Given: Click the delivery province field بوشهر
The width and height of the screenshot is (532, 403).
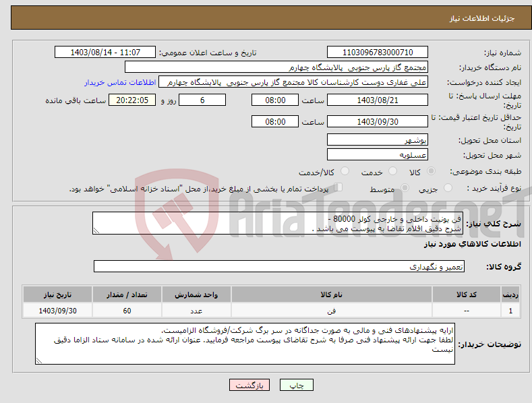Looking at the screenshot, I should [378, 139].
